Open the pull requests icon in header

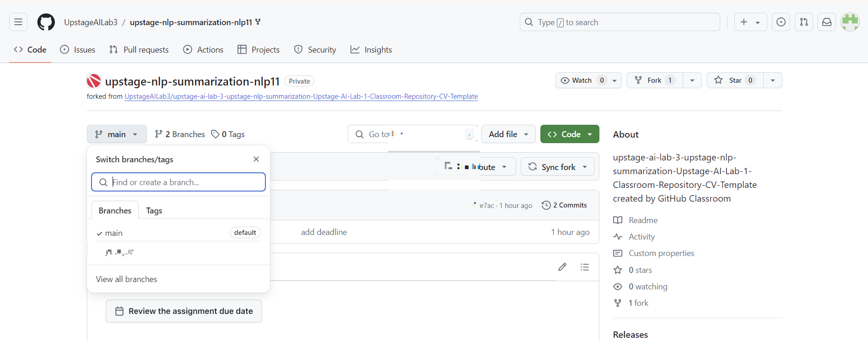coord(804,22)
